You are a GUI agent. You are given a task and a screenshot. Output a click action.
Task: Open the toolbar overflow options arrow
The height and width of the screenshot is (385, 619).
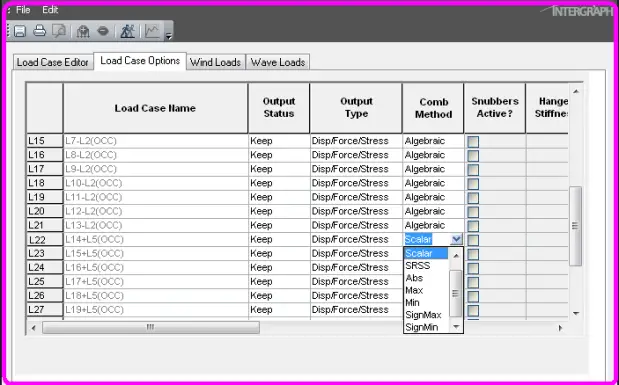point(169,36)
